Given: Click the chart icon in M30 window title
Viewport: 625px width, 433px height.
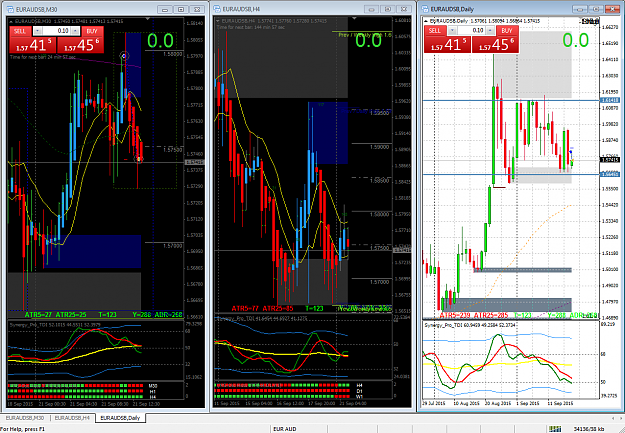Looking at the screenshot, I should [x=10, y=9].
